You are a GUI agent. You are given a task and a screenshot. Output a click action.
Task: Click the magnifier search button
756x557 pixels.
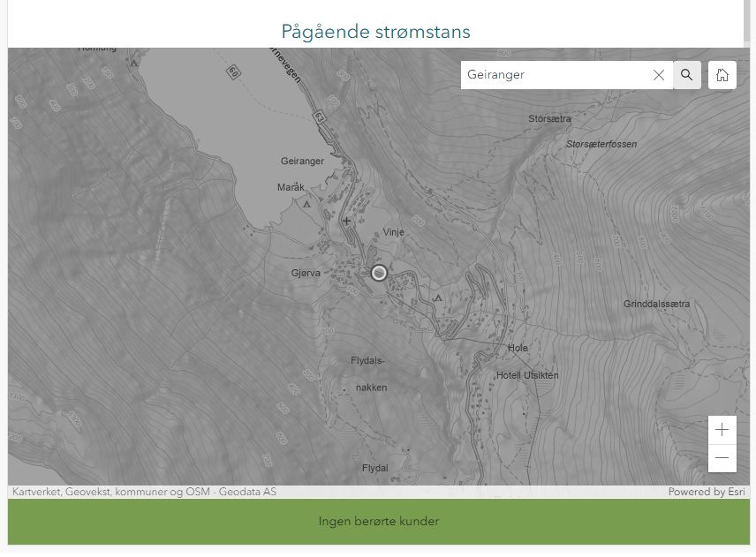[x=686, y=75]
